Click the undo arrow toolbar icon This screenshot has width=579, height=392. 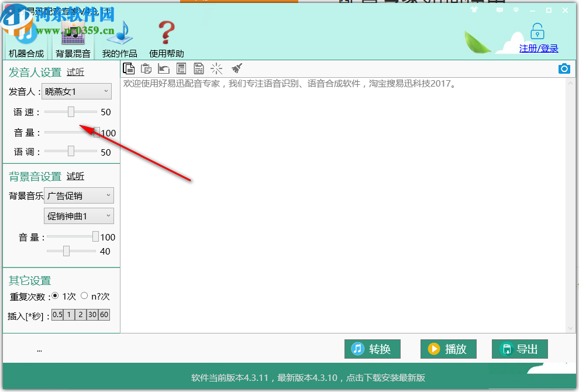tap(164, 68)
